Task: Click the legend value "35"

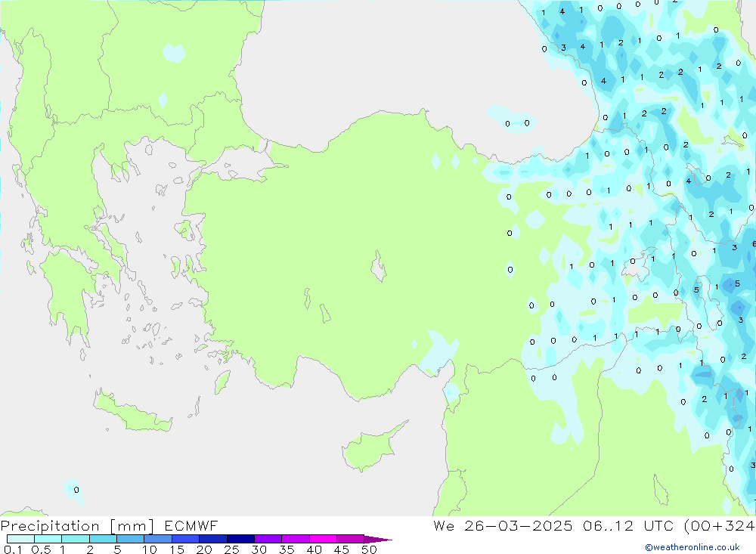Action: click(x=287, y=549)
